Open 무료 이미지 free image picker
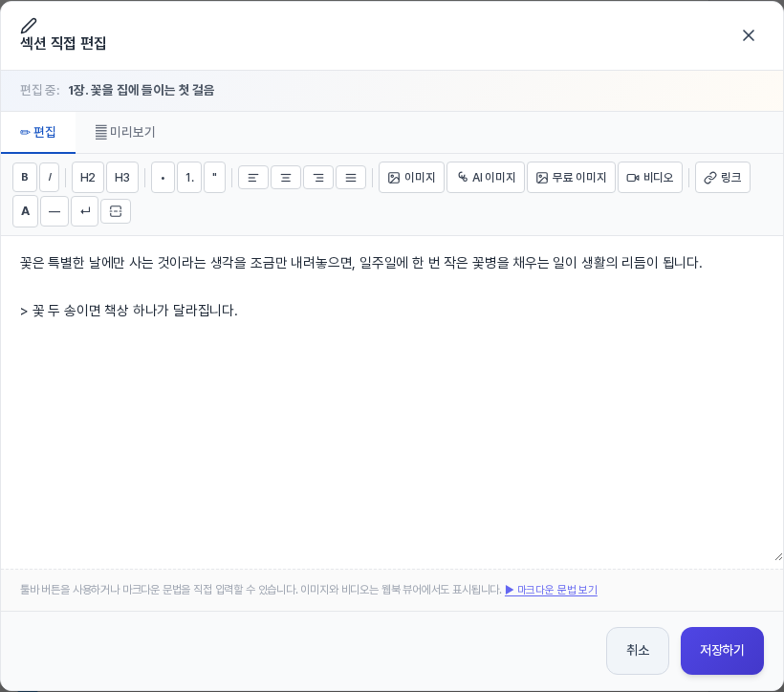The height and width of the screenshot is (692, 784). [x=571, y=177]
